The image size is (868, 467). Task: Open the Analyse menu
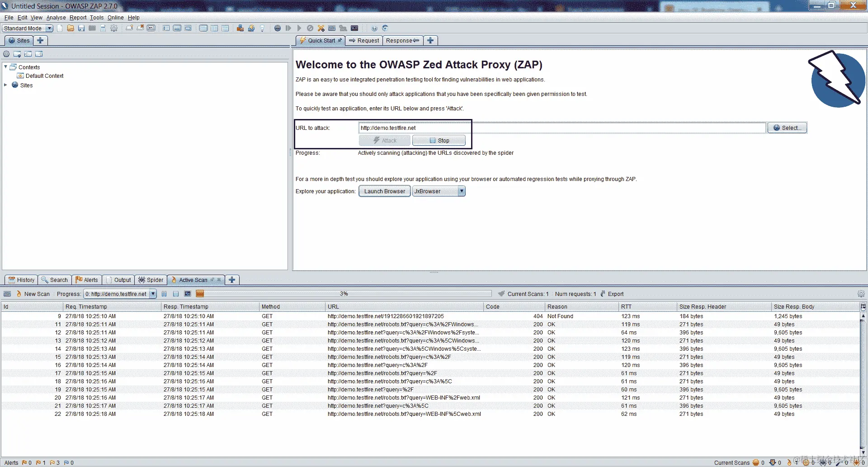(x=56, y=18)
